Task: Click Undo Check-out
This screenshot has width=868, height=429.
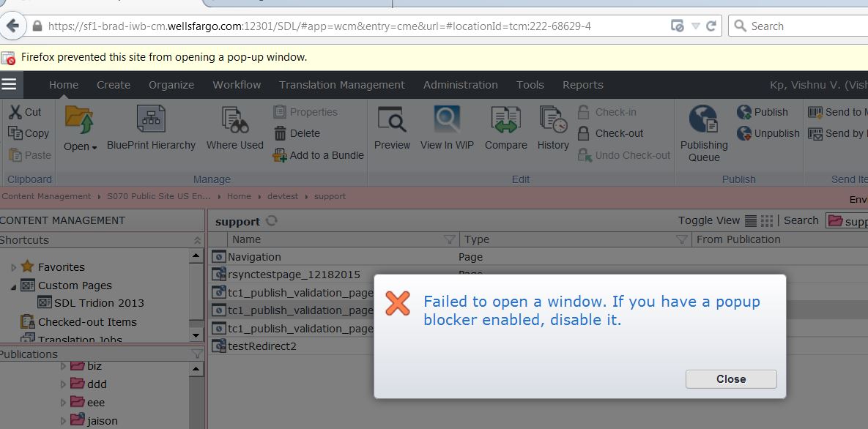Action: pos(624,155)
